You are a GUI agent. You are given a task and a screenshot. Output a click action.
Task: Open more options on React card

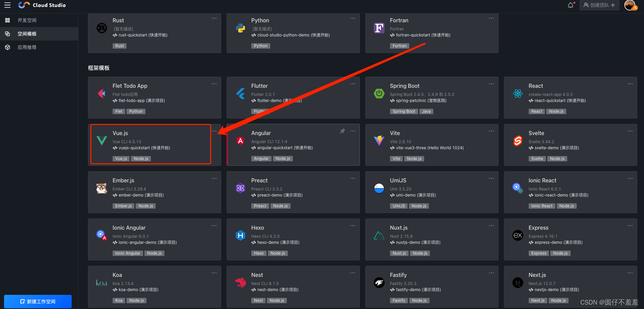(x=630, y=84)
